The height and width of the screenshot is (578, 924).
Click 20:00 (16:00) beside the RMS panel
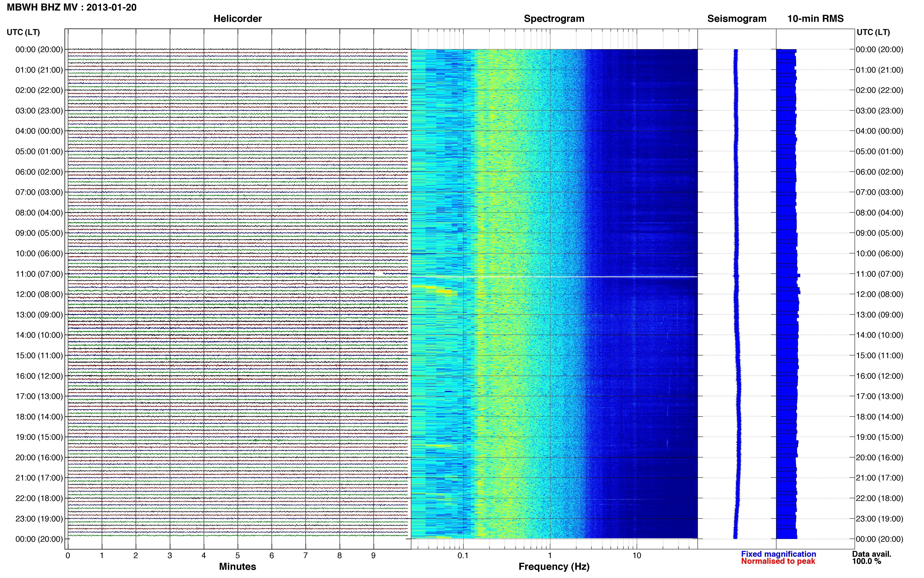click(x=879, y=458)
